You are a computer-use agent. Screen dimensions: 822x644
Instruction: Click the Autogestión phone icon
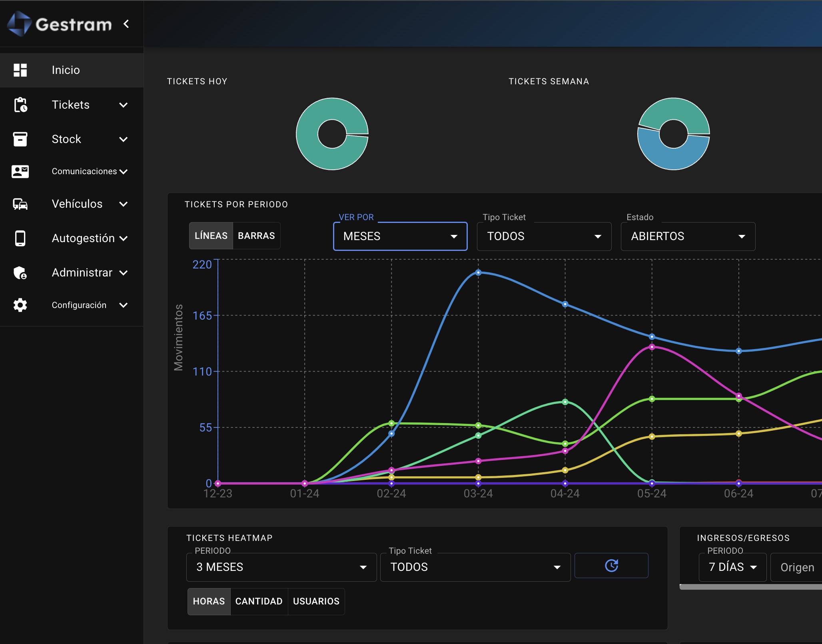[x=20, y=238]
